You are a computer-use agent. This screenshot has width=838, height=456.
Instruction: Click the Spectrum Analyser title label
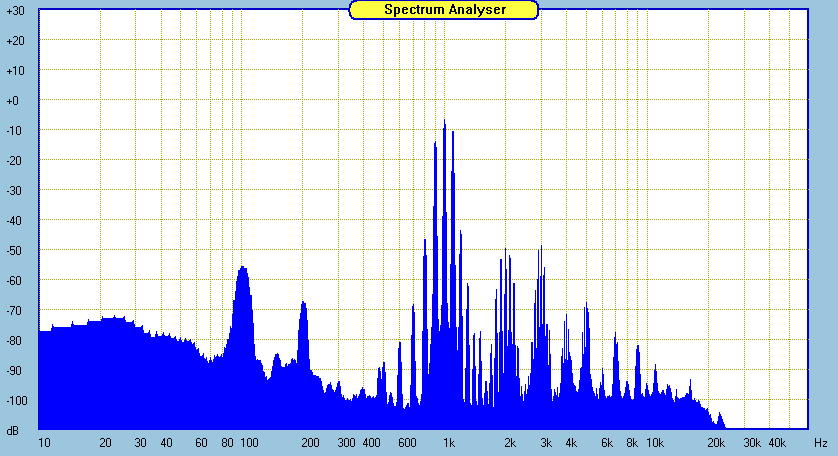pos(444,10)
